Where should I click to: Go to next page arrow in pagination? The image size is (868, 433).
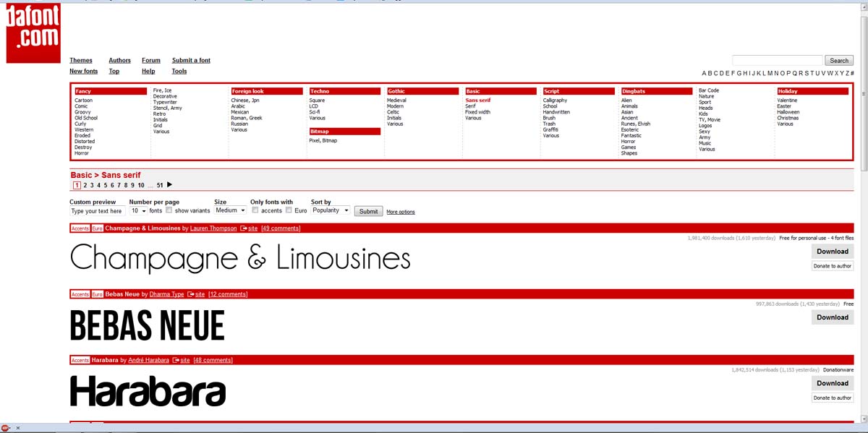[x=170, y=185]
